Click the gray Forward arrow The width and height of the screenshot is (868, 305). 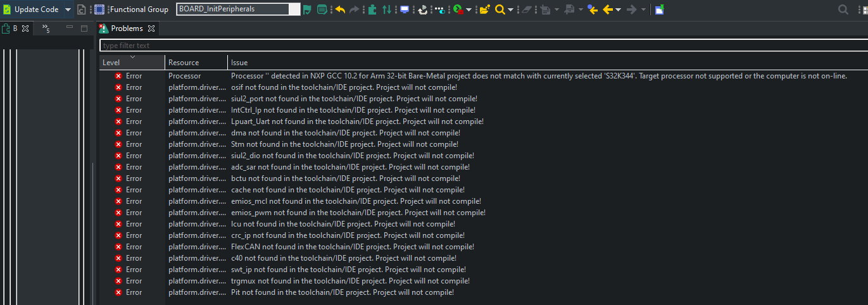[x=631, y=9]
